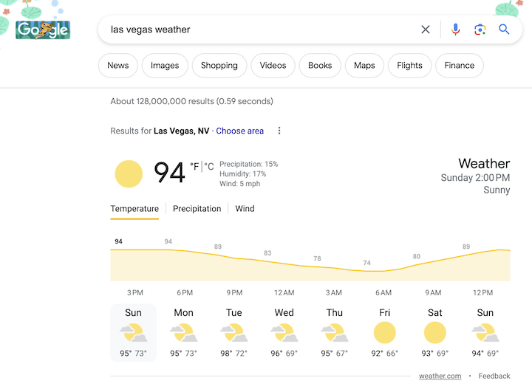This screenshot has width=532, height=392.
Task: Select the sunny Sat forecast icon
Action: [x=434, y=333]
